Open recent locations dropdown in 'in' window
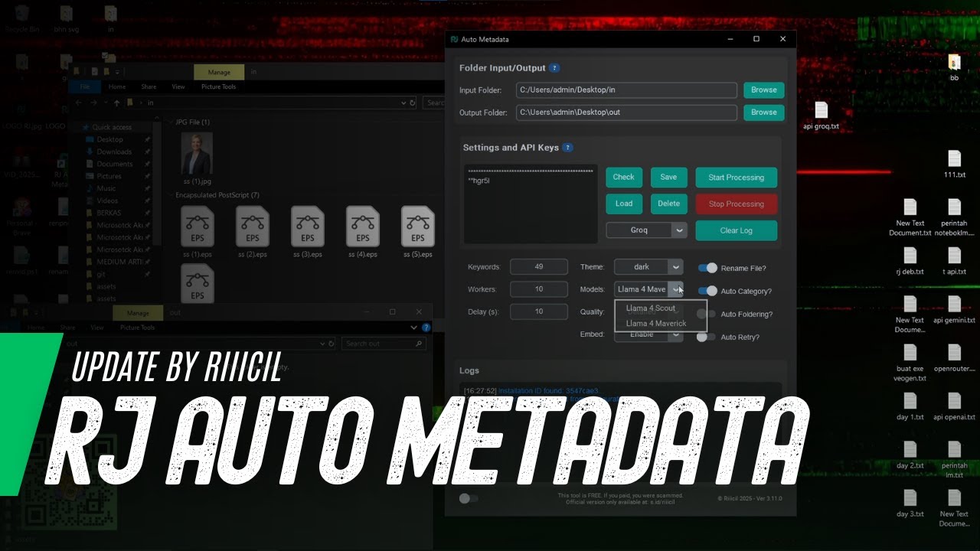Viewport: 980px width, 551px height. point(106,103)
